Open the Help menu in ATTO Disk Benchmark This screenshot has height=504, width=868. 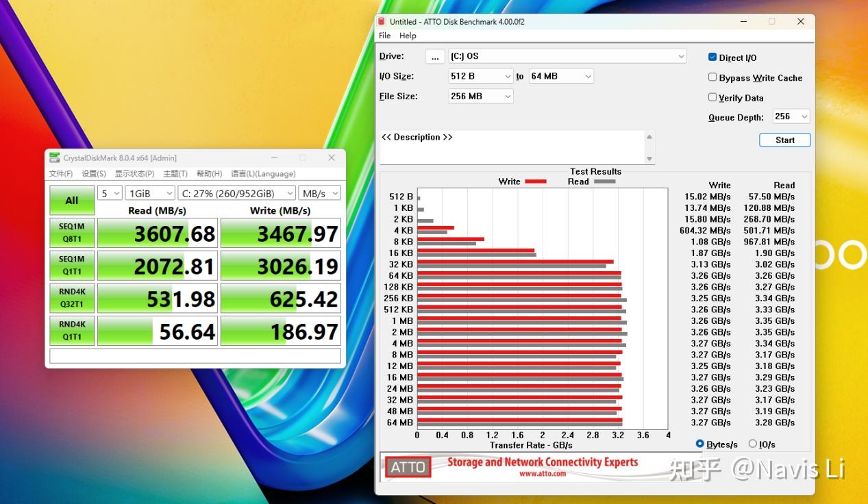408,36
